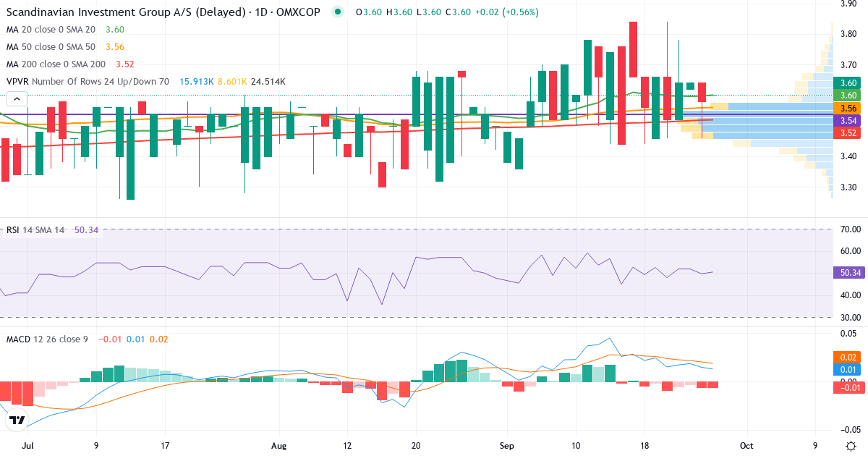Image resolution: width=868 pixels, height=456 pixels.
Task: Click the 30.00 RSI scale label
Action: [849, 317]
